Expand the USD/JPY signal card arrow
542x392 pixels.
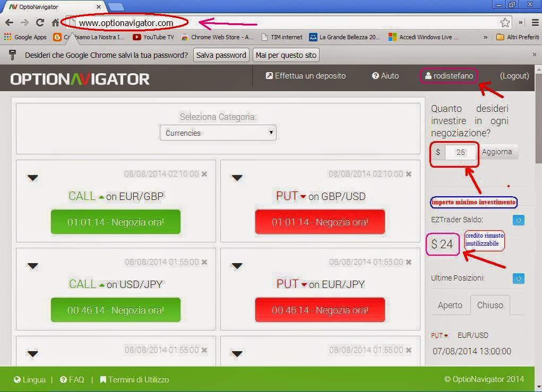point(32,266)
